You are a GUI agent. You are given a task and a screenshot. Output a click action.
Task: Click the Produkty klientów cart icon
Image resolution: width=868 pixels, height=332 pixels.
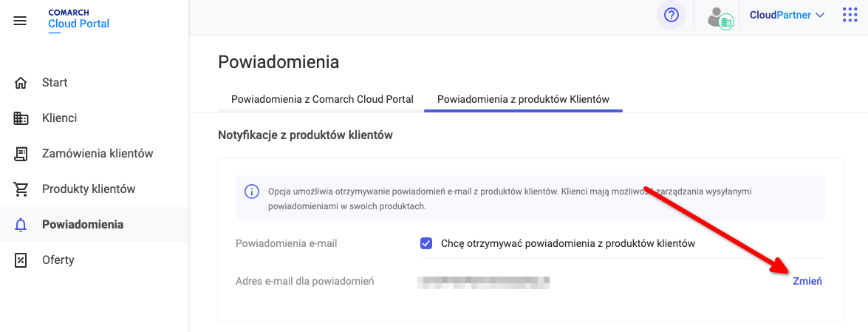click(21, 189)
